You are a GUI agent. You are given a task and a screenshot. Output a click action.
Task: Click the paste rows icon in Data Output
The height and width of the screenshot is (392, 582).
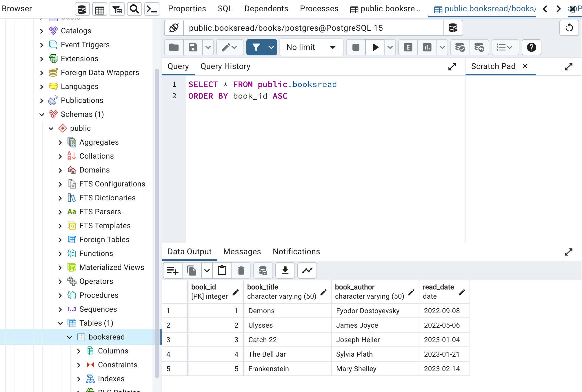(223, 271)
